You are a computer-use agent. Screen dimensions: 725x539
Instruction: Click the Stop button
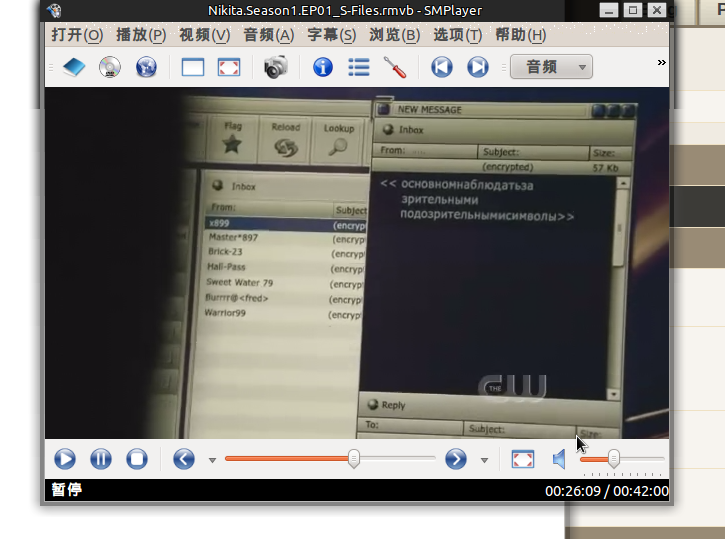click(137, 459)
